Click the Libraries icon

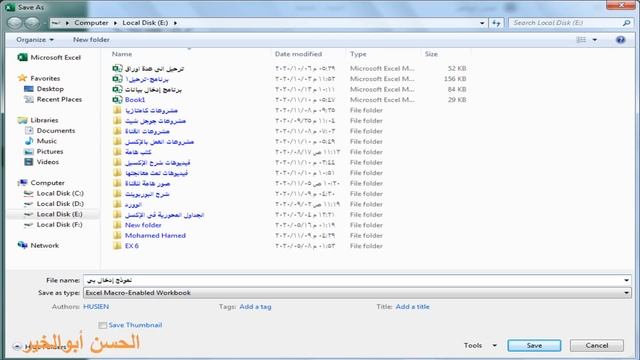pos(22,120)
